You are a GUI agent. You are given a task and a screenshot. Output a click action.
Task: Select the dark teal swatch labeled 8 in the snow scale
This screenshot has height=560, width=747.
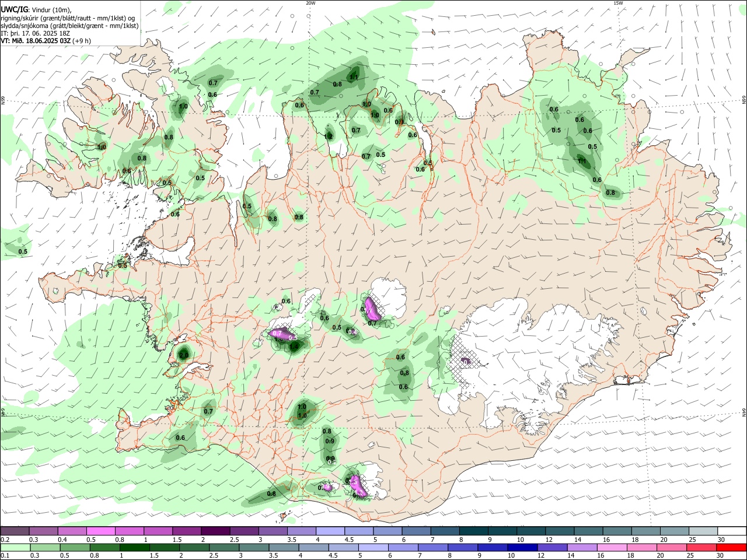tap(474, 531)
